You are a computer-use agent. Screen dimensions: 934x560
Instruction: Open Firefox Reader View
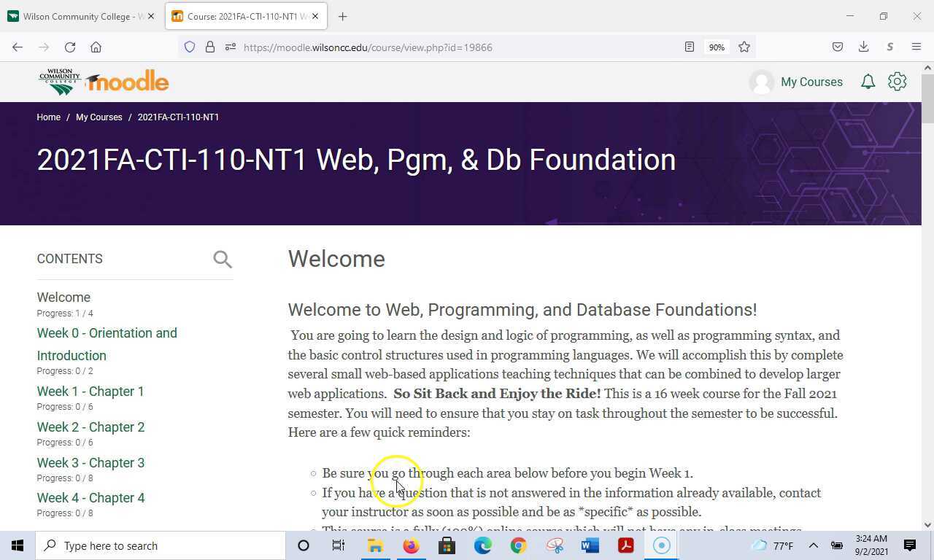click(x=688, y=47)
